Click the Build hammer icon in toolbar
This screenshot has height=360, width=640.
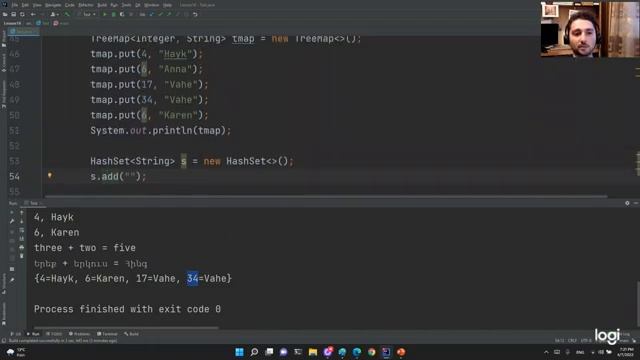click(x=67, y=14)
